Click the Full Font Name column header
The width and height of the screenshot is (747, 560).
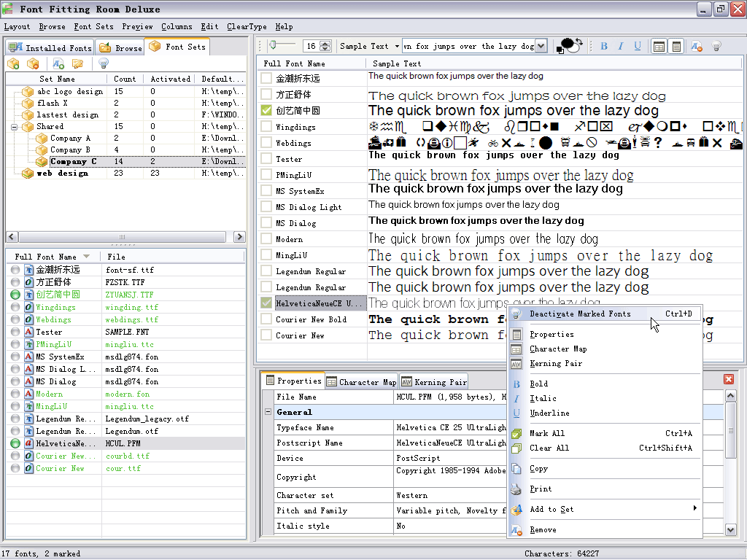(x=294, y=63)
